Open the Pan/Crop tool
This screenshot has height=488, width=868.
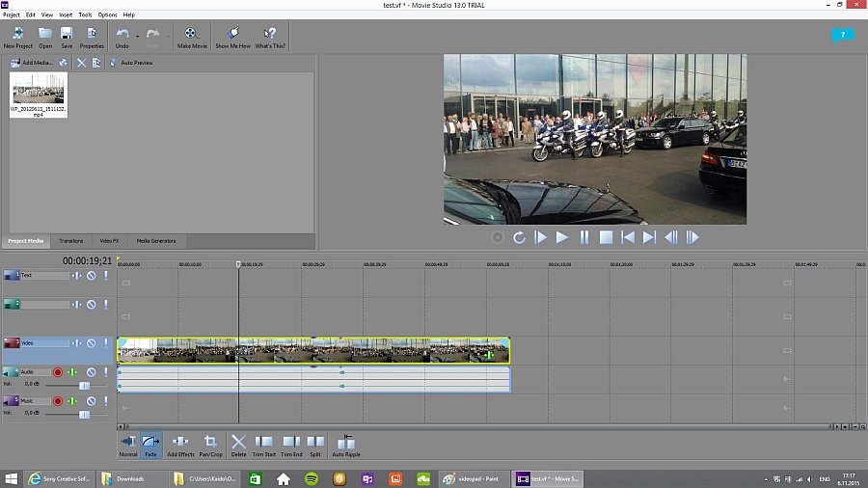(x=210, y=446)
